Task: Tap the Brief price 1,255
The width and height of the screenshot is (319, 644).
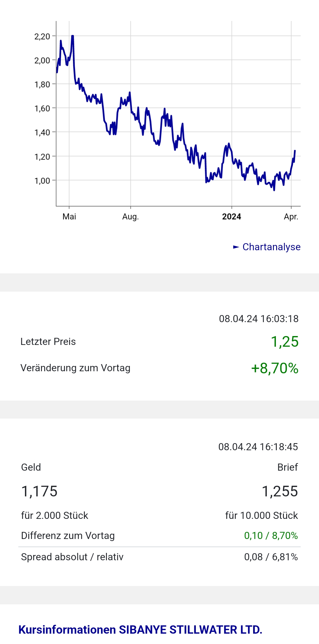Action: 280,491
